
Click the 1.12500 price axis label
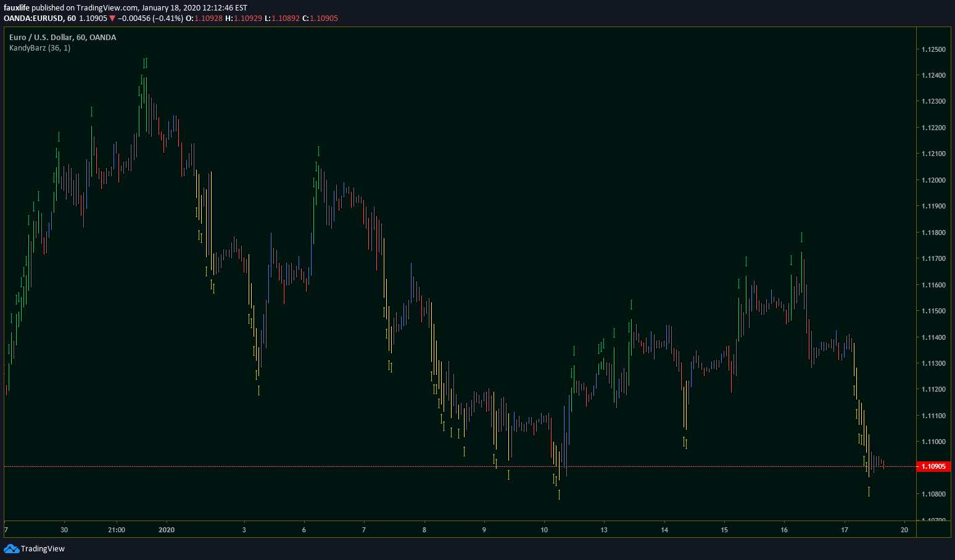tap(933, 49)
